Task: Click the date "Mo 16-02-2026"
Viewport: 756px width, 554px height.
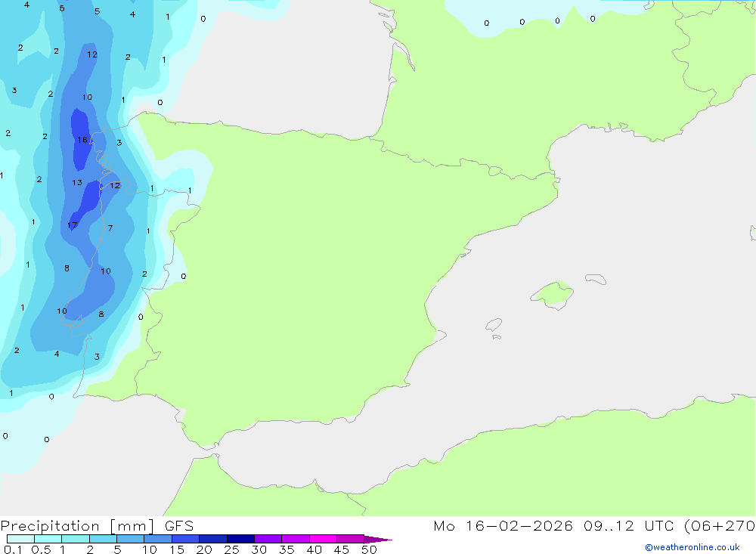Action: (503, 525)
